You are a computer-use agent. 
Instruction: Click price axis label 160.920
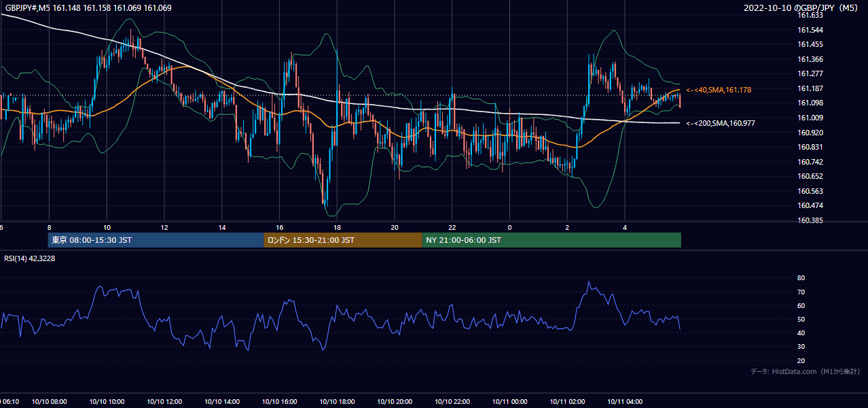pyautogui.click(x=810, y=133)
